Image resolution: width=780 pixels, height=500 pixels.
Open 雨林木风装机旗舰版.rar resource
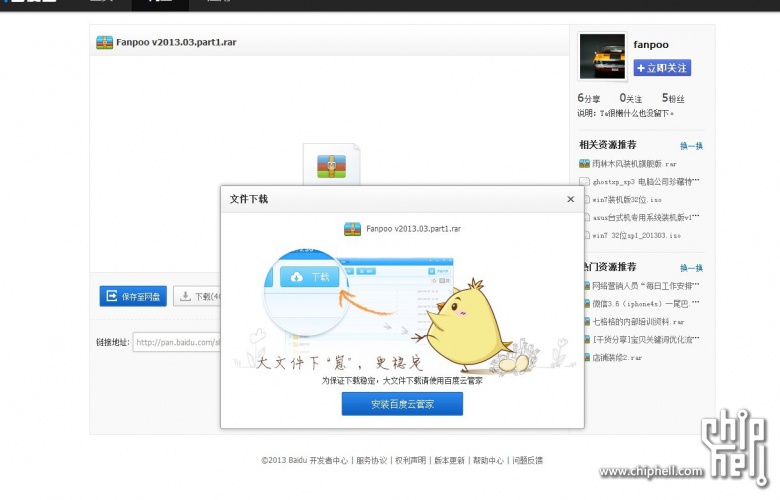coord(634,164)
